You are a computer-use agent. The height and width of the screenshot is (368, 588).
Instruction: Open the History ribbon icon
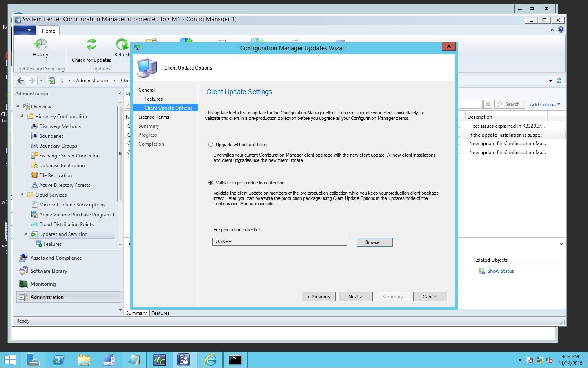pos(40,44)
